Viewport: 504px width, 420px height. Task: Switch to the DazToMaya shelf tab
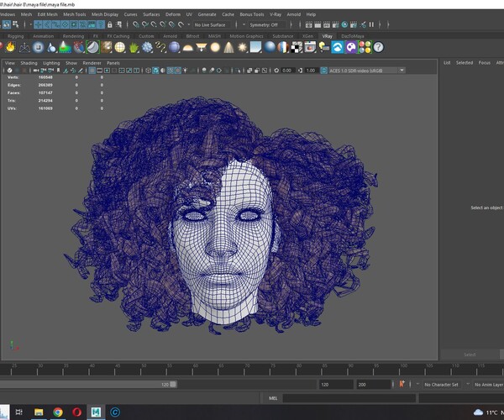pos(353,36)
